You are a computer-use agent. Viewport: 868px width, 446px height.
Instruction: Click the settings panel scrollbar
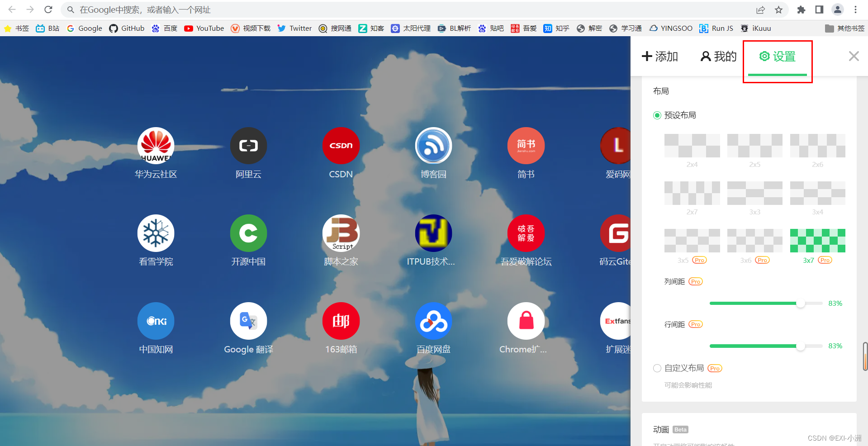865,356
